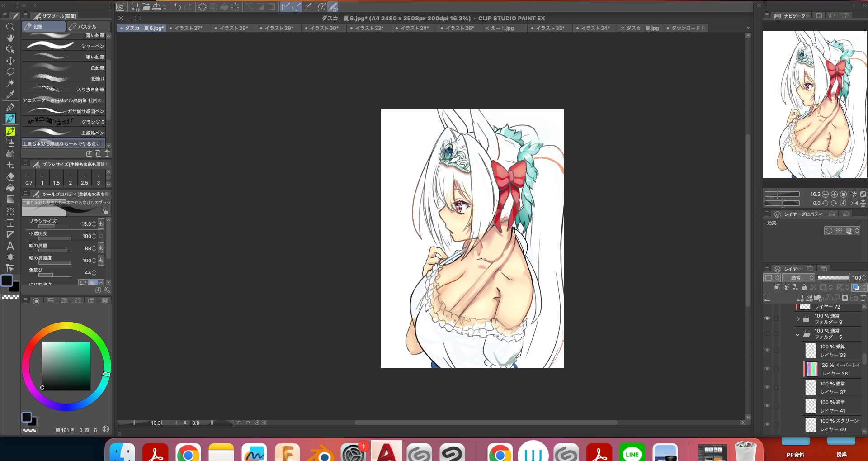Select the Fill bucket tool
The height and width of the screenshot is (461, 868).
10,188
